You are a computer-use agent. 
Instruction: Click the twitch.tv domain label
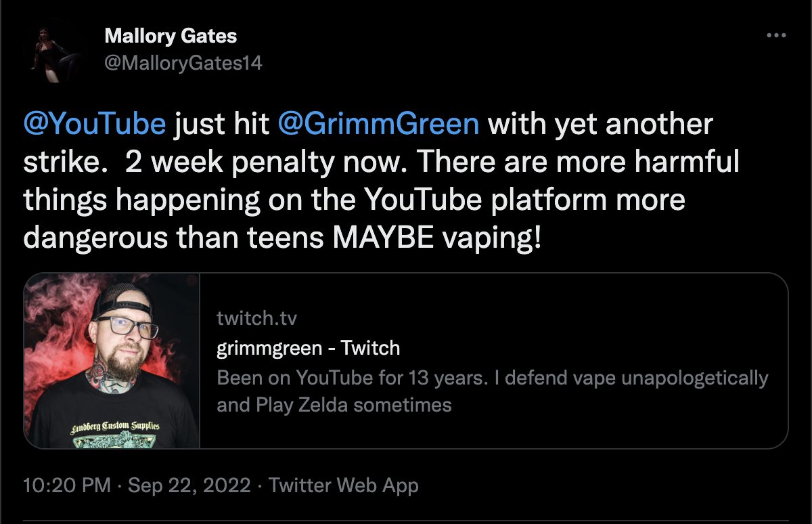click(x=257, y=318)
